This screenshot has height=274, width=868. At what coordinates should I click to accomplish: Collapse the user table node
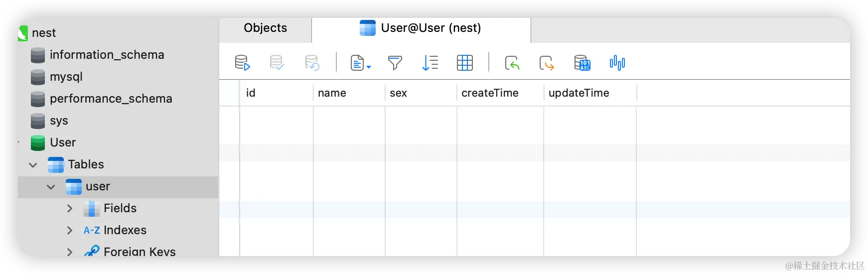51,187
